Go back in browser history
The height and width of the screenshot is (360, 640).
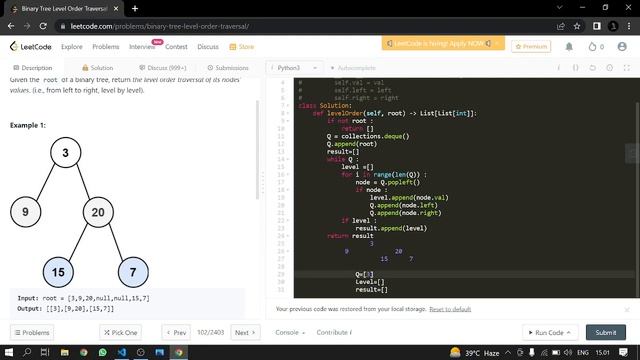[x=11, y=26]
